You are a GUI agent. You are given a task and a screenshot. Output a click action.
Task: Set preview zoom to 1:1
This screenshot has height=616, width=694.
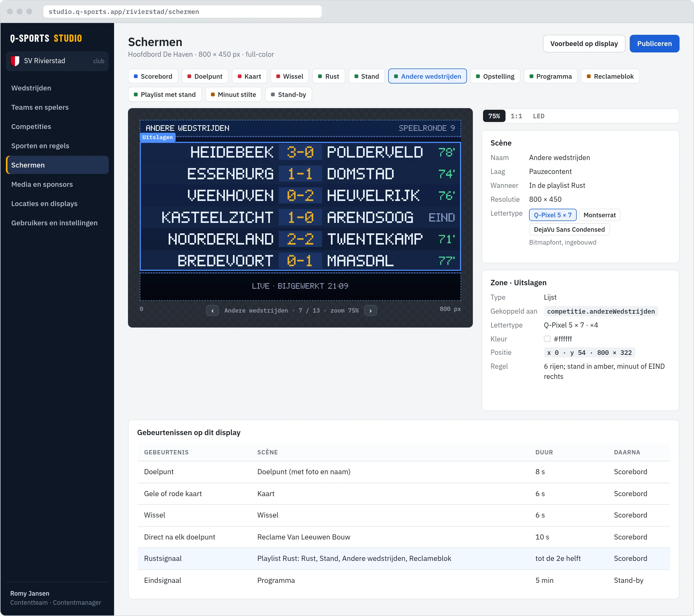coord(516,116)
